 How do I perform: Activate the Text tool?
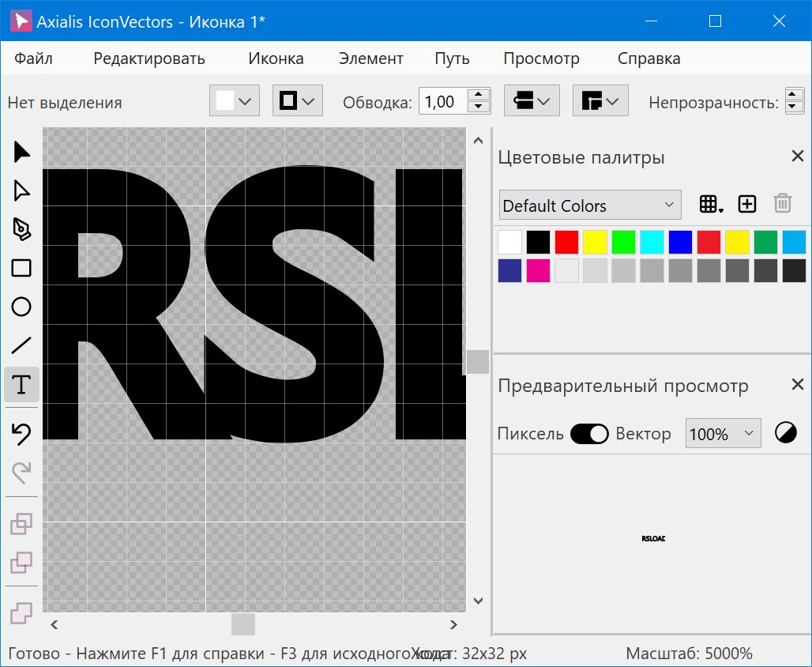(x=21, y=385)
